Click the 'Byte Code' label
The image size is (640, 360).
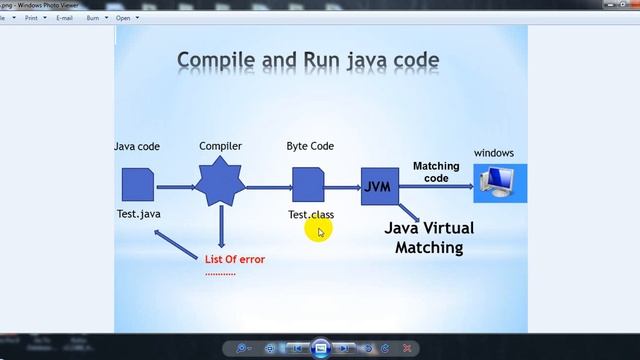pos(310,146)
